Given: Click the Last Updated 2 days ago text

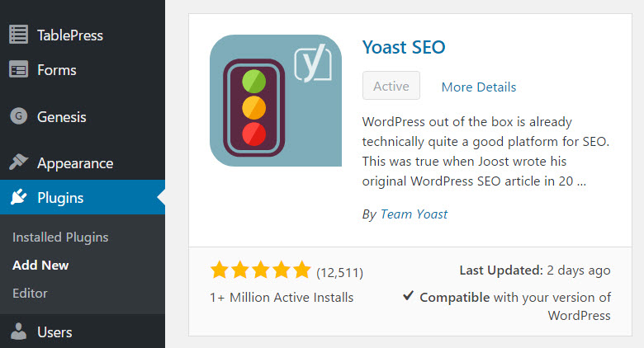Looking at the screenshot, I should point(535,270).
